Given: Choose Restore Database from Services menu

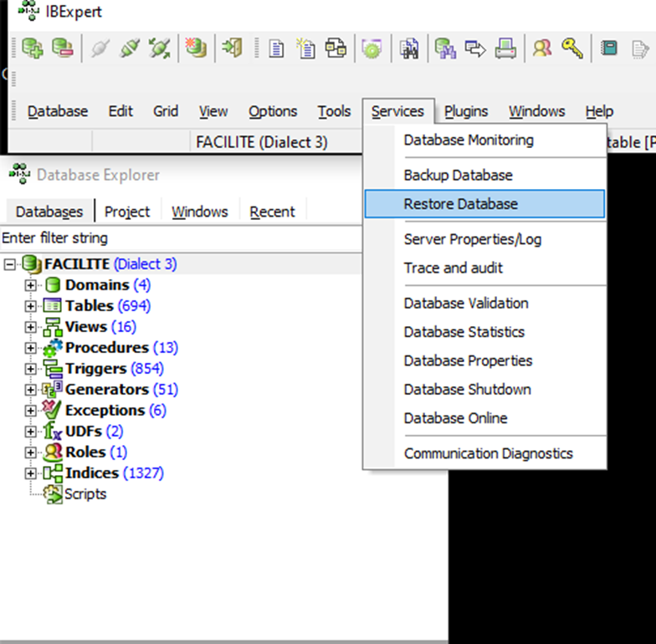Looking at the screenshot, I should click(x=460, y=204).
